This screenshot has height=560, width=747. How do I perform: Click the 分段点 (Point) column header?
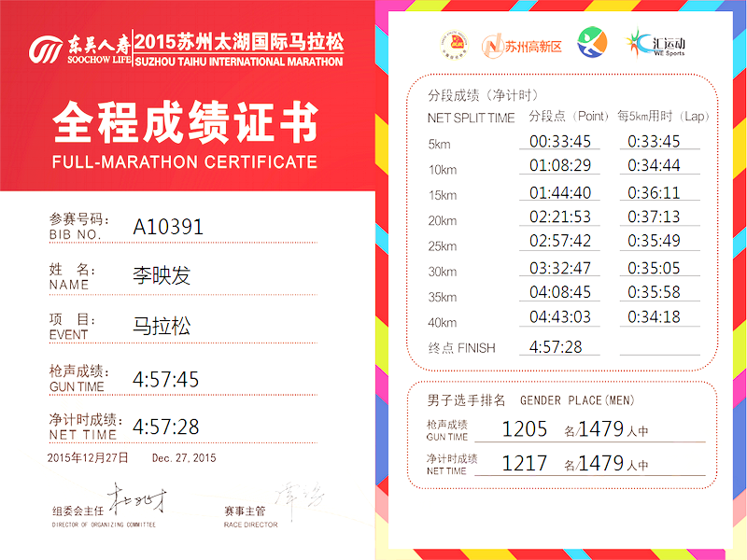(x=569, y=116)
